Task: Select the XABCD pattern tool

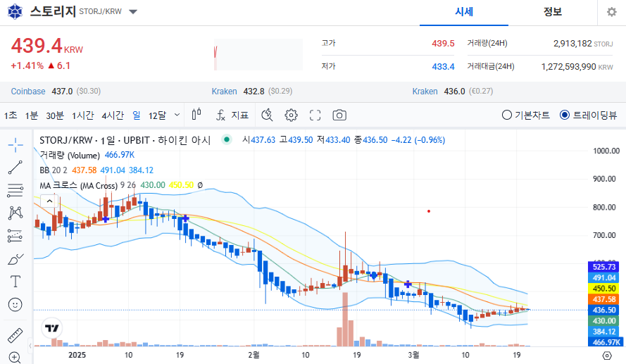Action: click(15, 213)
